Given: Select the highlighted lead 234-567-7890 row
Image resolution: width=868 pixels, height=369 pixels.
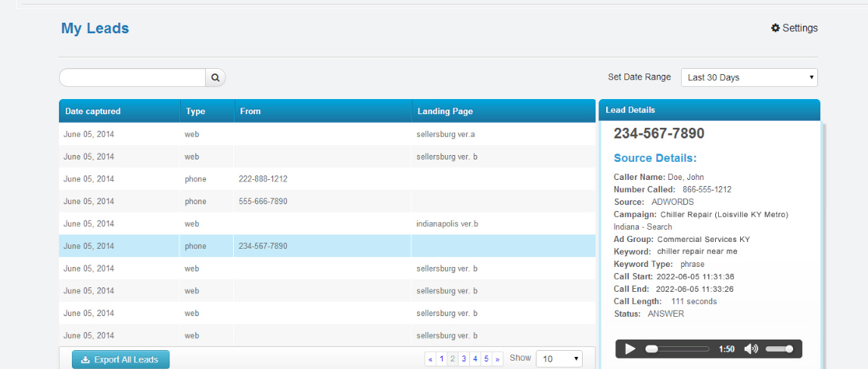Looking at the screenshot, I should [327, 246].
